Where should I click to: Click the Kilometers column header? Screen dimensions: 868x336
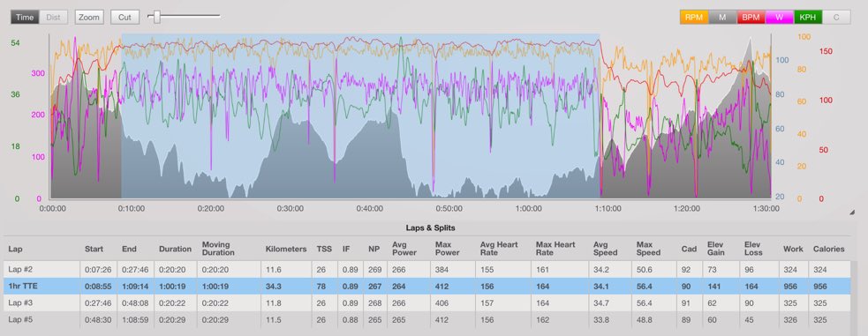[x=285, y=249]
